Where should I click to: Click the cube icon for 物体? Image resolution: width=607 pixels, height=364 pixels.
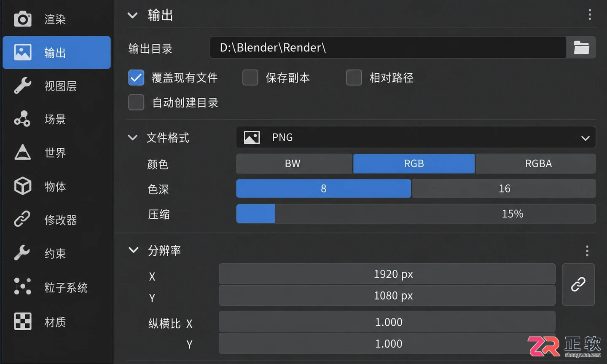[x=23, y=186]
